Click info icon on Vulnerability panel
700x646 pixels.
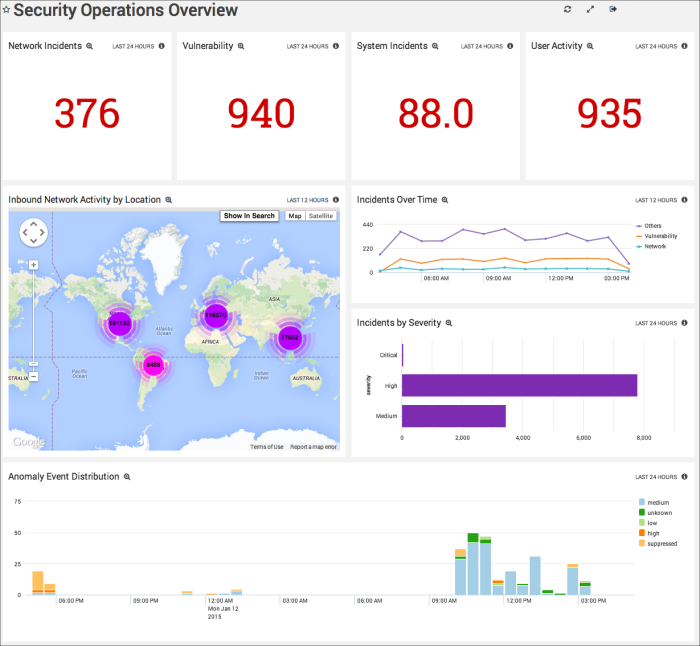coord(335,46)
